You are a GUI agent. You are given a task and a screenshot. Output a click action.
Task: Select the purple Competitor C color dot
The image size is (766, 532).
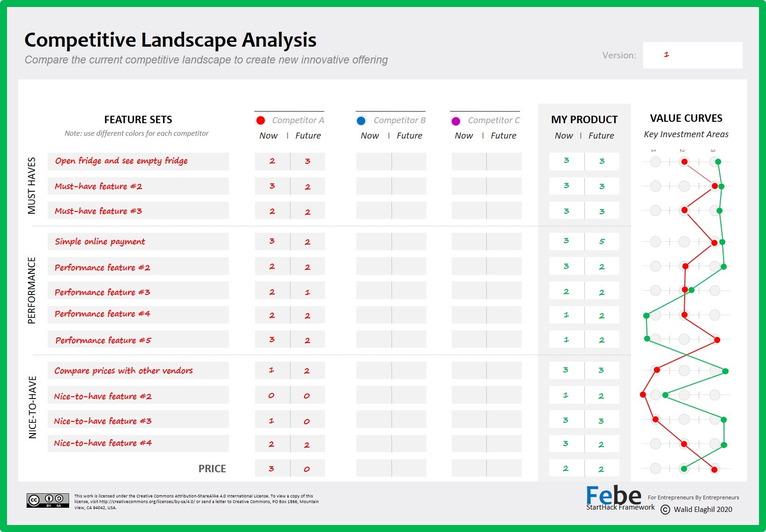(x=456, y=121)
